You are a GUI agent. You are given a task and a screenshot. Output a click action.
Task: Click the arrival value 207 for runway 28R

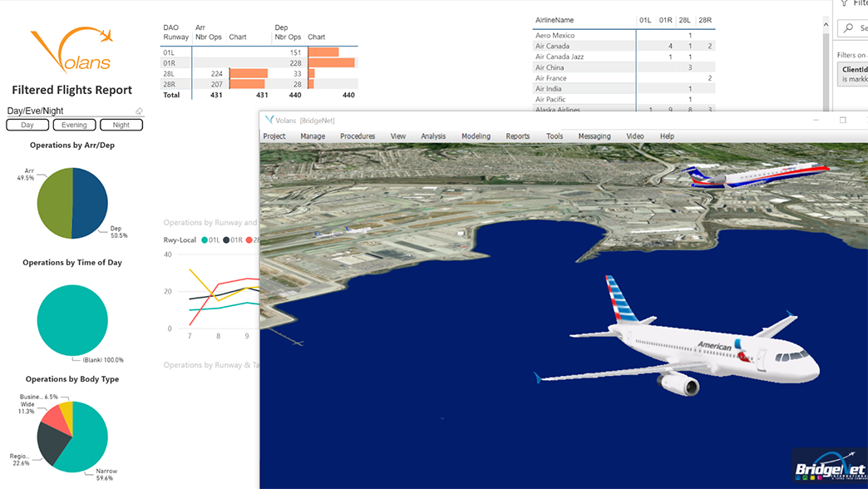[216, 84]
